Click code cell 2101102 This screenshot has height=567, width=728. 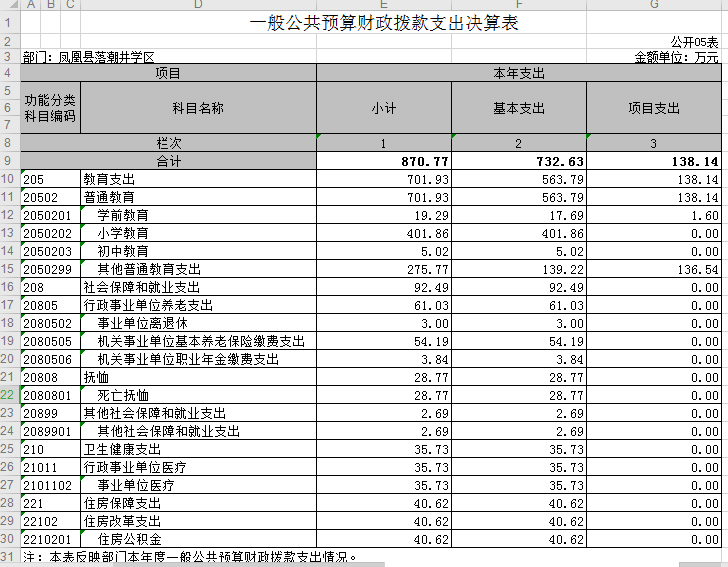click(x=50, y=485)
